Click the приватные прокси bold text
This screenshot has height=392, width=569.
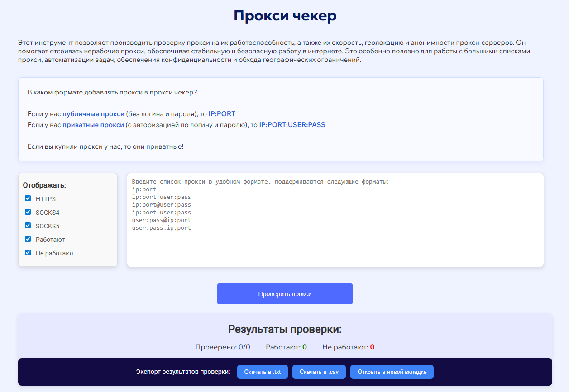[x=93, y=125]
